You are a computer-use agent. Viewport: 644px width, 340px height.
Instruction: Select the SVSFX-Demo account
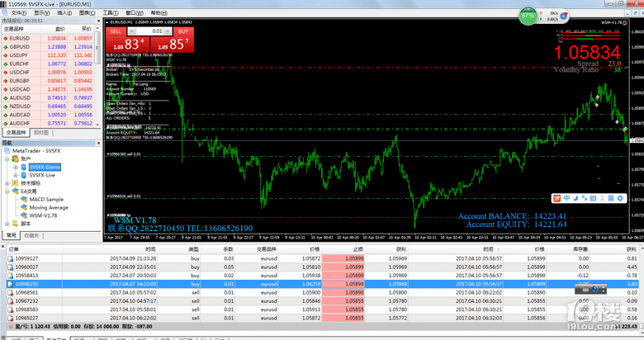[x=45, y=168]
